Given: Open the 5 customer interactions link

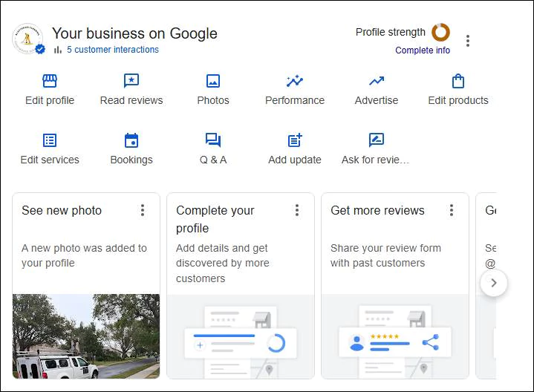Looking at the screenshot, I should 113,50.
